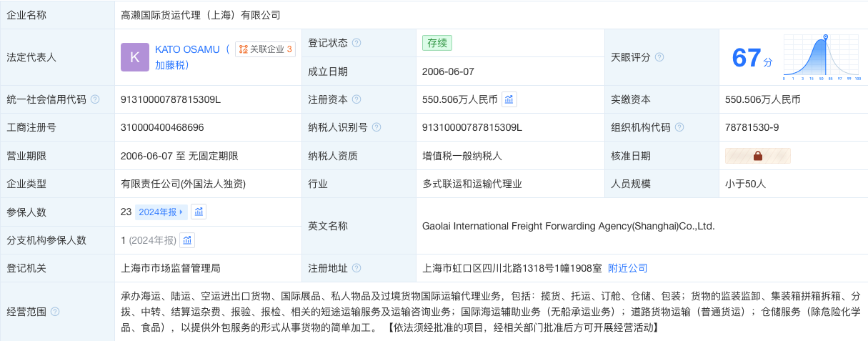Image resolution: width=868 pixels, height=341 pixels.
Task: Click the 存续 status tag
Action: tap(437, 43)
